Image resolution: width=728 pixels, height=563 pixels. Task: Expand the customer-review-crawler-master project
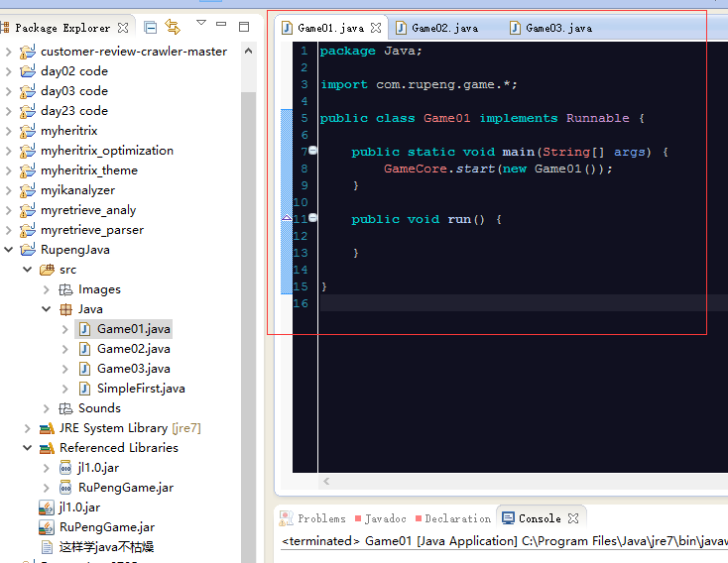click(x=8, y=52)
